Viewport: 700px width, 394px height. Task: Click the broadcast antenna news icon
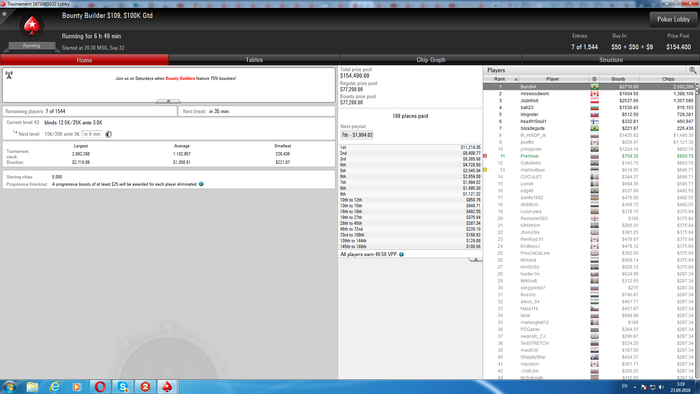pos(9,75)
